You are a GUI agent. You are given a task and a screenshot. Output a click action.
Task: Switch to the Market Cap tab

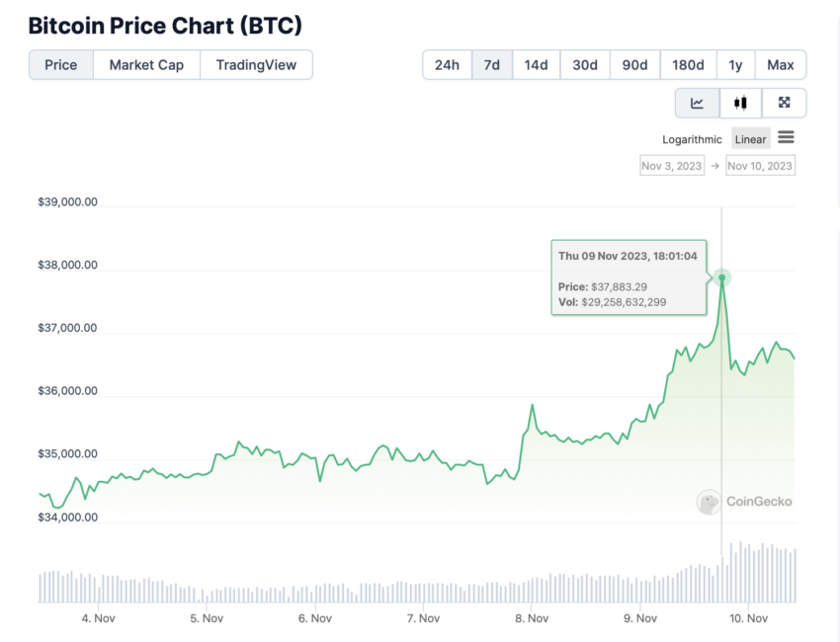[146, 65]
